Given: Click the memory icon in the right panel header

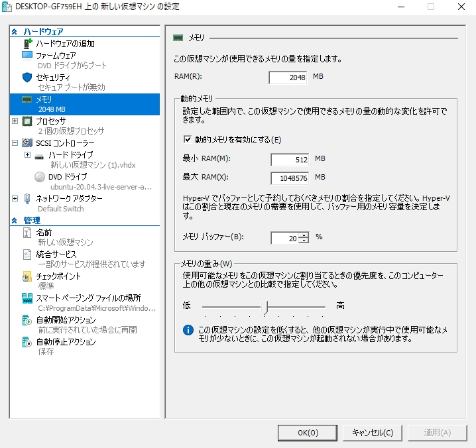Looking at the screenshot, I should pos(178,38).
